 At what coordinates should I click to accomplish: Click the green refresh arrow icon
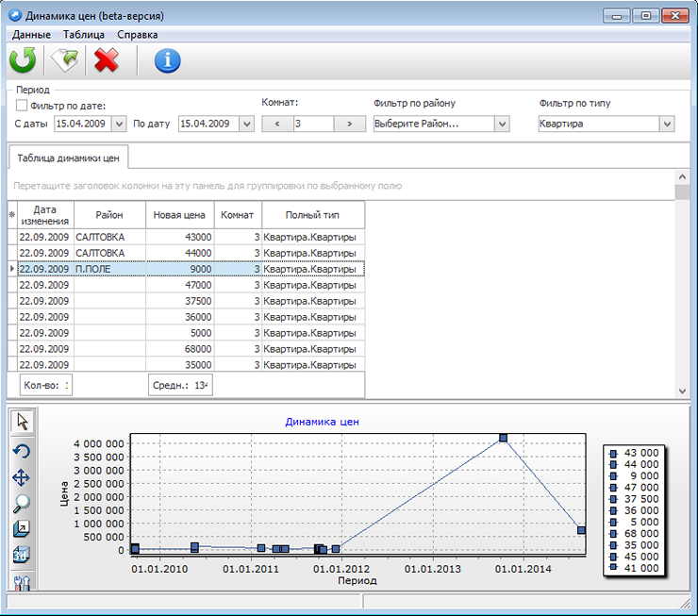tap(23, 60)
